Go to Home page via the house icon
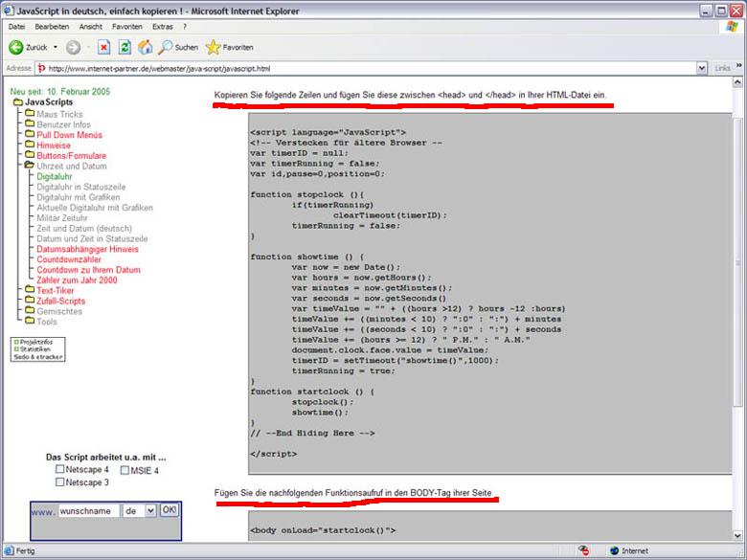This screenshot has height=560, width=747. tap(146, 47)
